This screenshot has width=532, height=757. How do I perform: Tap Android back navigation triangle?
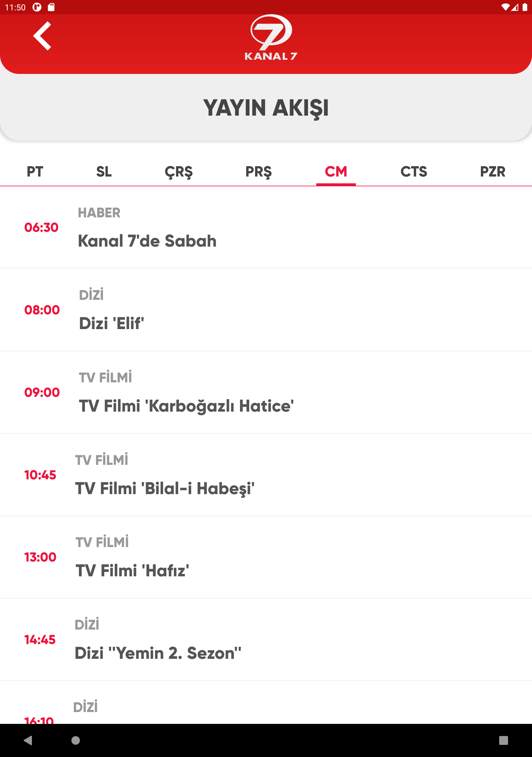pyautogui.click(x=28, y=740)
